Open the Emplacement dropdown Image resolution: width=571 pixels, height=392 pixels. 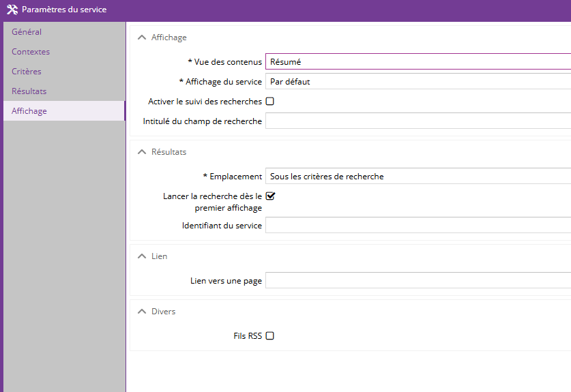click(x=418, y=177)
